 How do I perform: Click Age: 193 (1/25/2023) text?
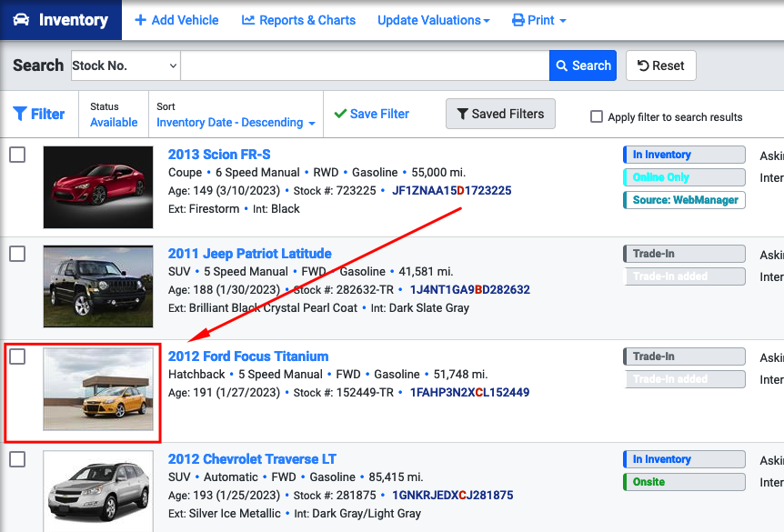[224, 496]
